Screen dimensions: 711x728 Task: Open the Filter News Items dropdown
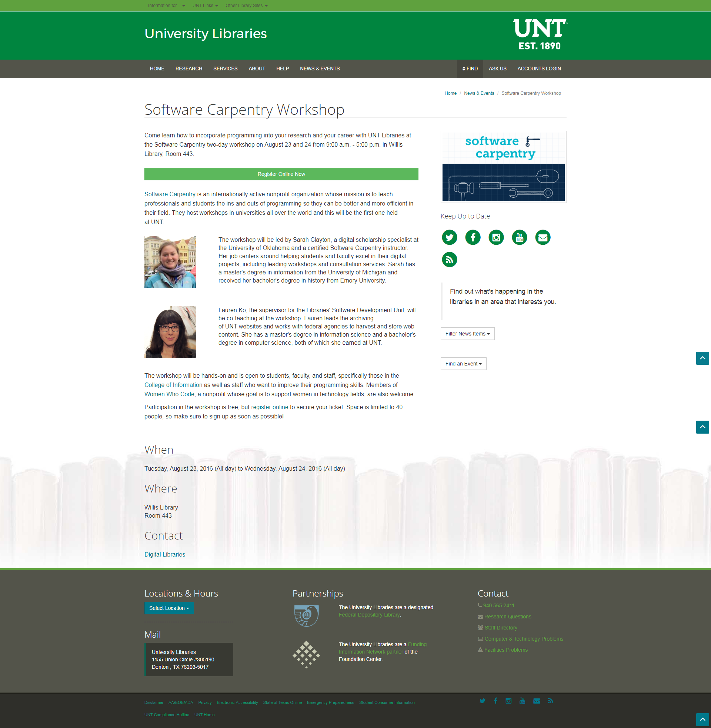(467, 334)
